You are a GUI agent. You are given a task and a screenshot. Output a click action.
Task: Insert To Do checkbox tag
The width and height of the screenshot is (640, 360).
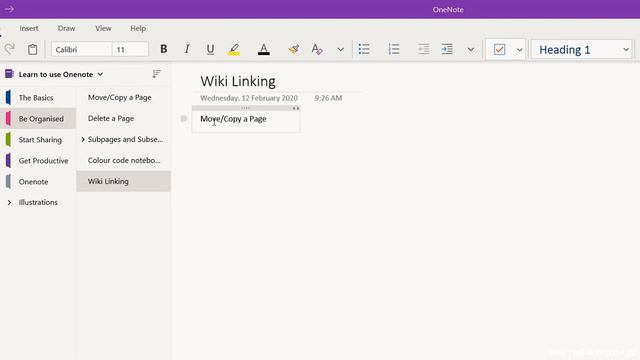(x=499, y=50)
